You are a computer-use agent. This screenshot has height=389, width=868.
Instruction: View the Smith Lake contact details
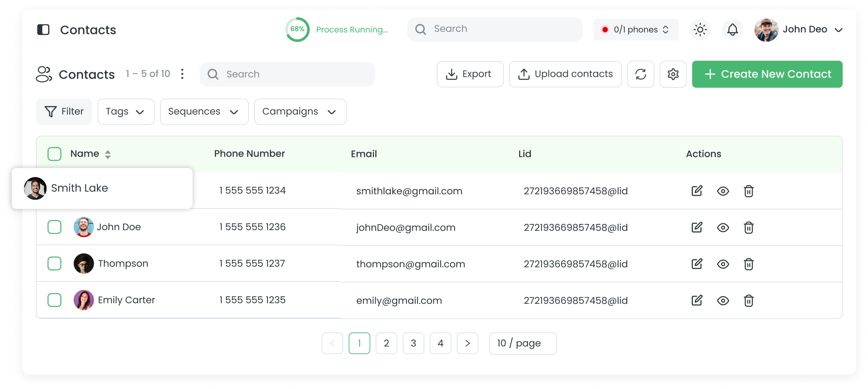click(x=723, y=191)
